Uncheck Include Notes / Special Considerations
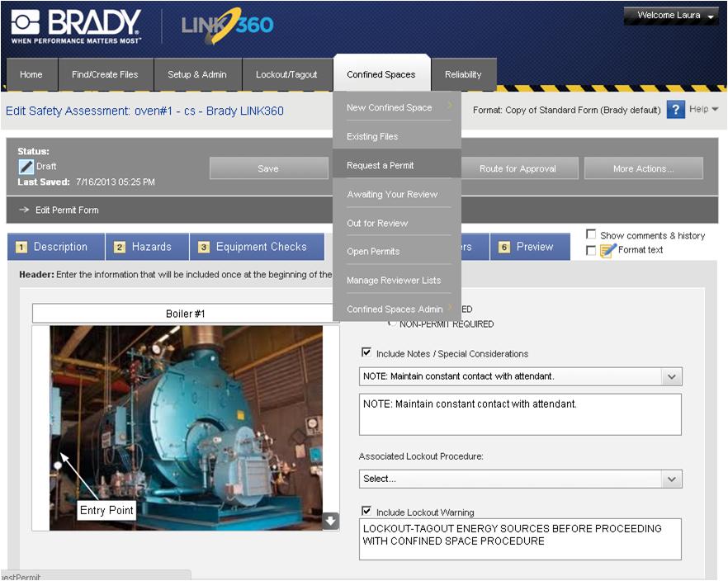 tap(366, 352)
